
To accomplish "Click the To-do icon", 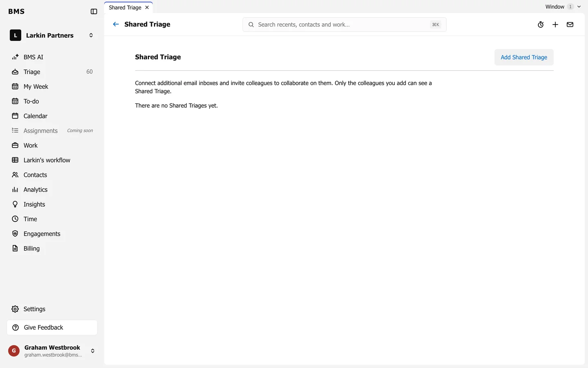I will tap(15, 101).
